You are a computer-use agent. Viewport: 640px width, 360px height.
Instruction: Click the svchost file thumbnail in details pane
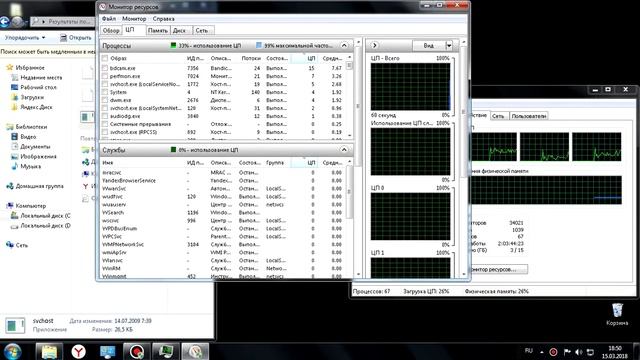tap(15, 325)
